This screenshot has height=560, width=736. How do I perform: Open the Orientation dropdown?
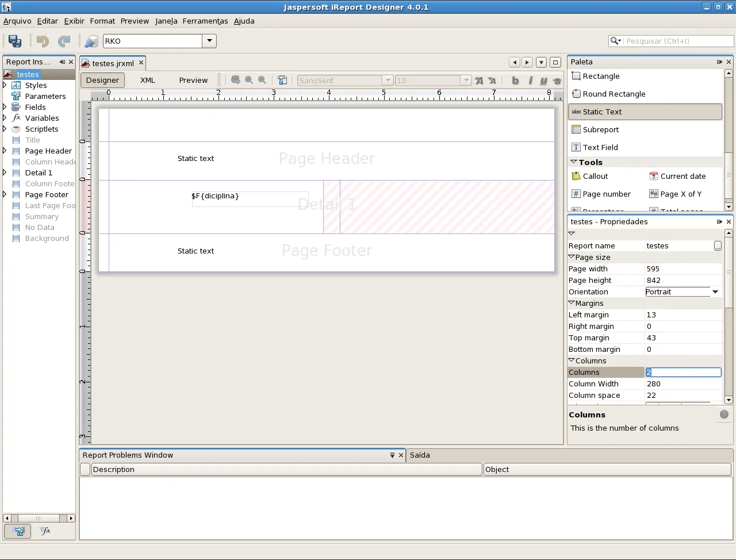coord(715,291)
